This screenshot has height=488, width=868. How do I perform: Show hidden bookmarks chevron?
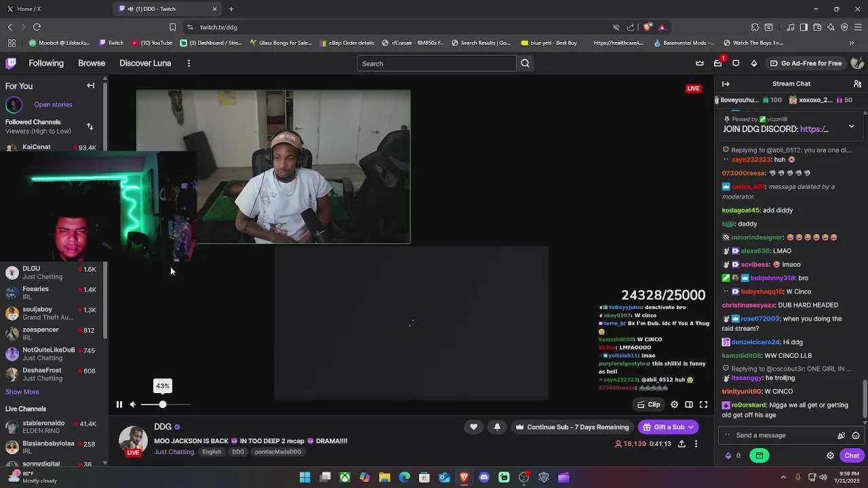(x=852, y=43)
